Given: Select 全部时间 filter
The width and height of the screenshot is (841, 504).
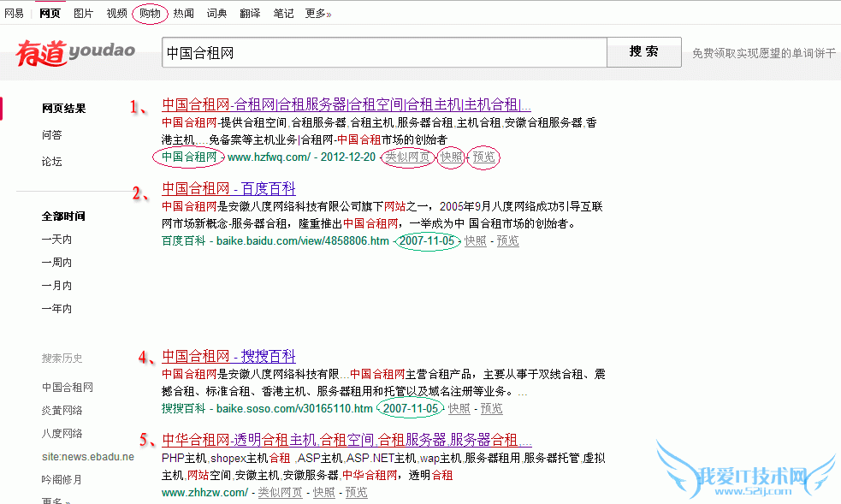Looking at the screenshot, I should point(63,216).
